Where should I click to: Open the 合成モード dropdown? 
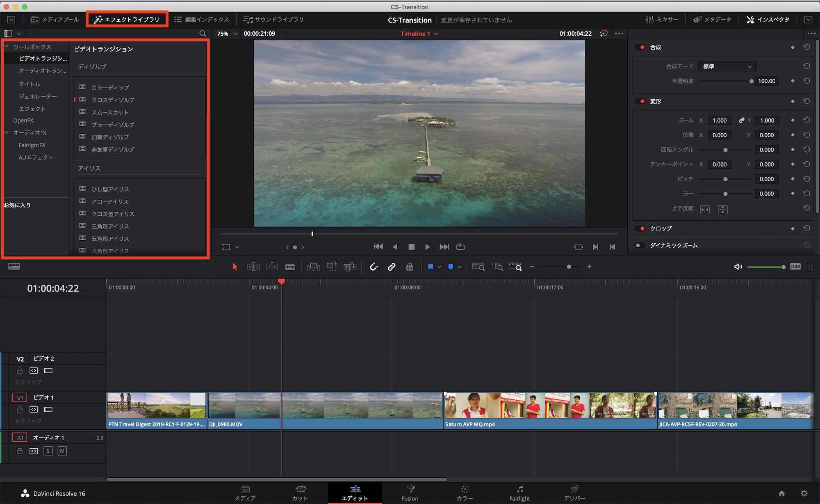coord(727,66)
